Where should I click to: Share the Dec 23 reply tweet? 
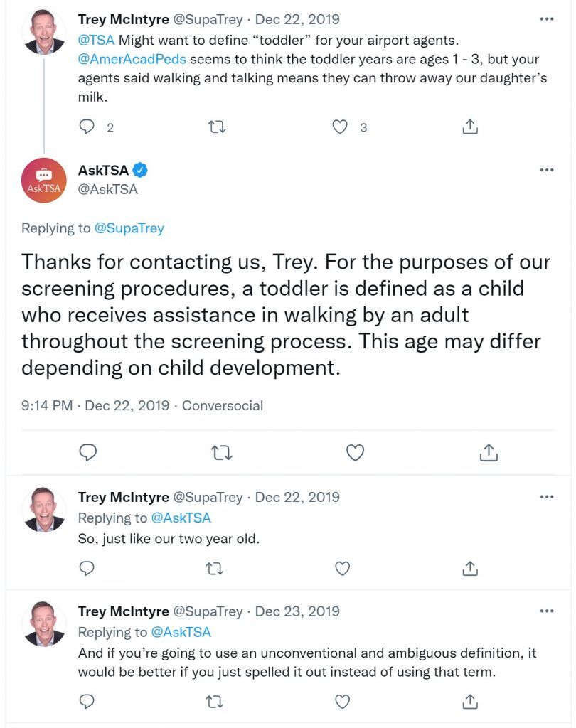pyautogui.click(x=470, y=702)
